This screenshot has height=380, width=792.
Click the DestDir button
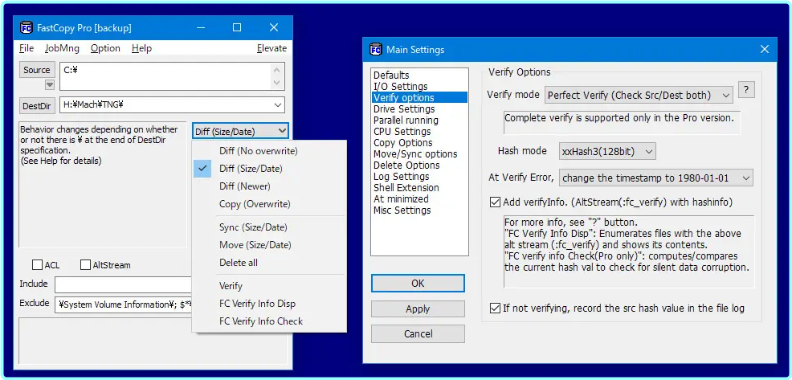36,106
